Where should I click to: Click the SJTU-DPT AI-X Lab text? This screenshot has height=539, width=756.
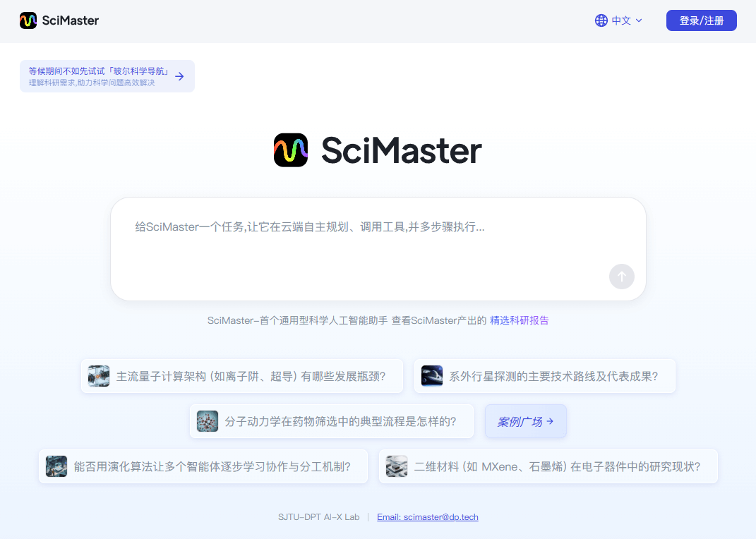coord(318,517)
